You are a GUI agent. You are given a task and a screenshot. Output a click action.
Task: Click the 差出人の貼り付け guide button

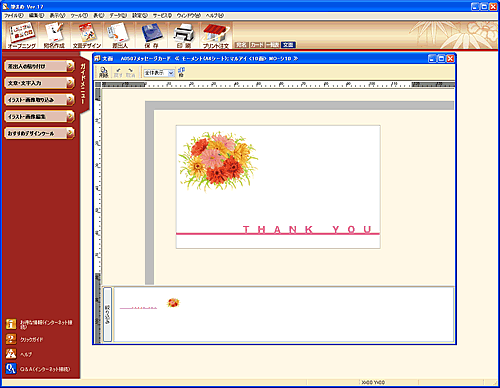pos(39,66)
